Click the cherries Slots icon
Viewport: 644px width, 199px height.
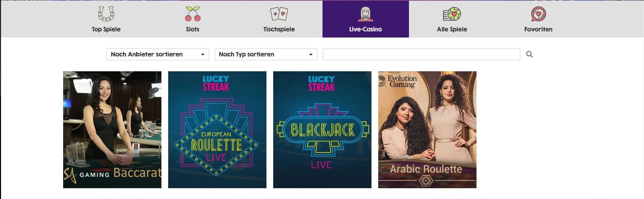(x=192, y=14)
